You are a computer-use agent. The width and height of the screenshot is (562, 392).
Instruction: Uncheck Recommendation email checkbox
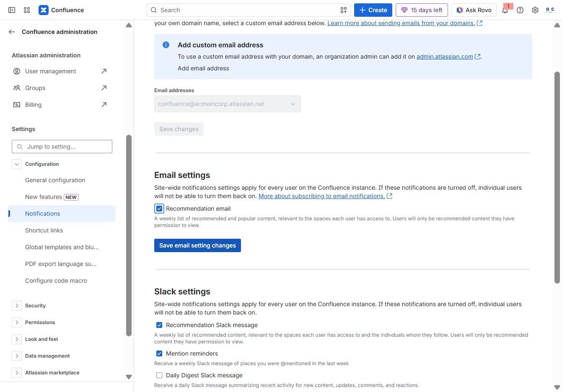point(159,209)
